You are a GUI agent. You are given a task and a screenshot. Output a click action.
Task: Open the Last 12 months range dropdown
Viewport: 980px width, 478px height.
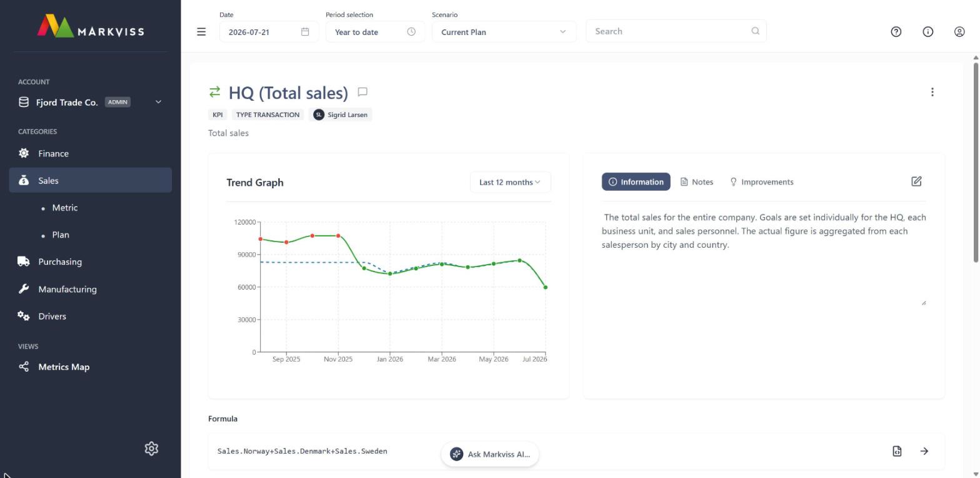(x=510, y=182)
